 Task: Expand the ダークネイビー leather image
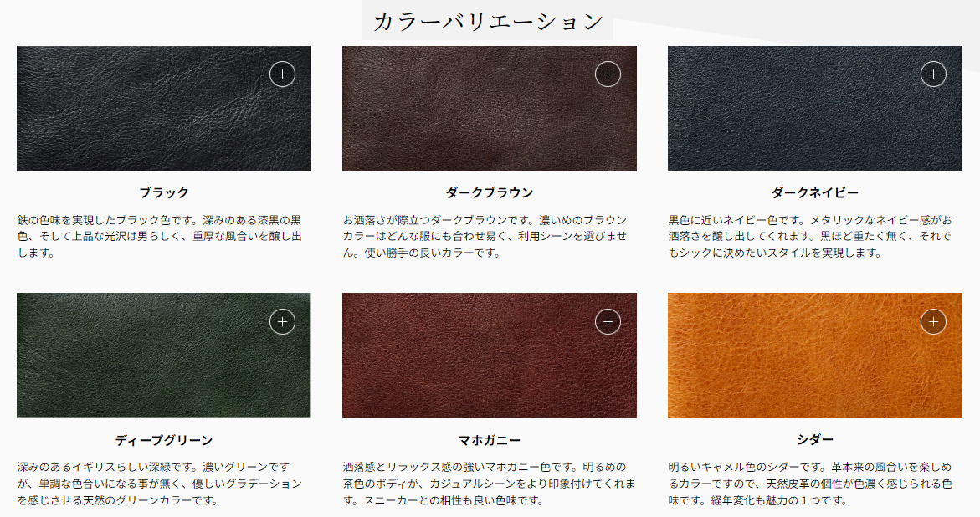tap(933, 74)
